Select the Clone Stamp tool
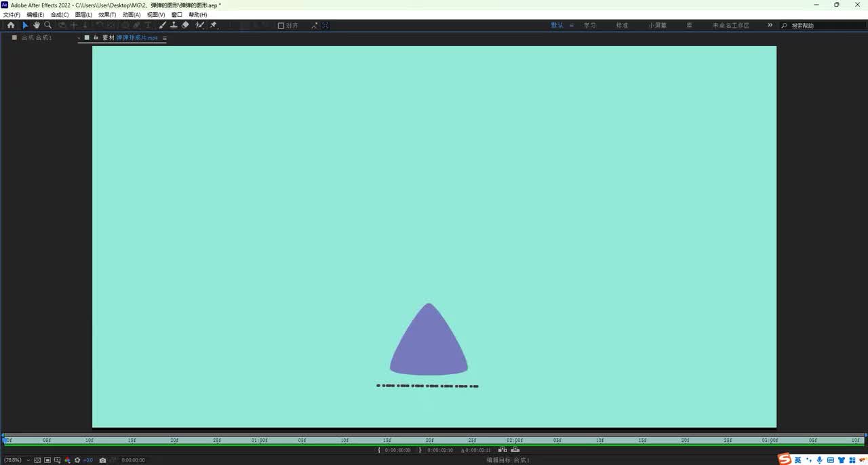The width and height of the screenshot is (868, 465). pyautogui.click(x=174, y=25)
